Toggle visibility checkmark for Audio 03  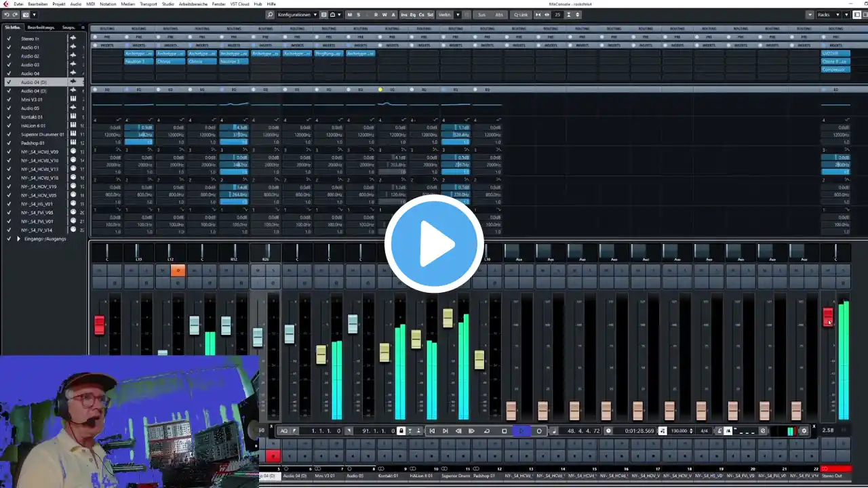(x=9, y=65)
